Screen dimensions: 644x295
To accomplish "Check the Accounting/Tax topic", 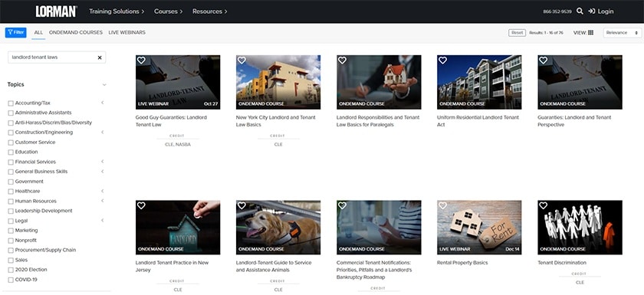I will point(11,103).
